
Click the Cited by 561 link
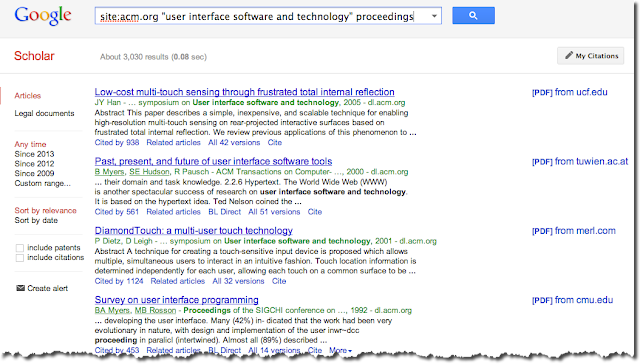117,212
